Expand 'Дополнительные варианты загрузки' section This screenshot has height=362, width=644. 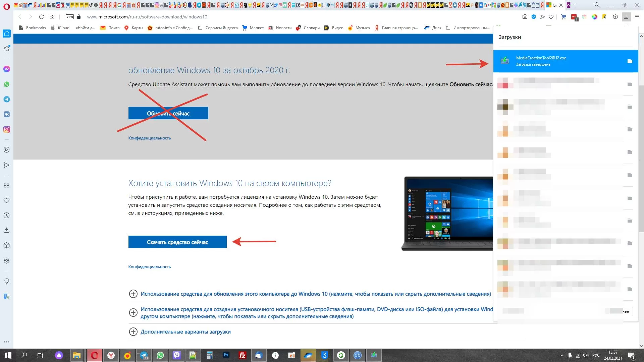185,332
